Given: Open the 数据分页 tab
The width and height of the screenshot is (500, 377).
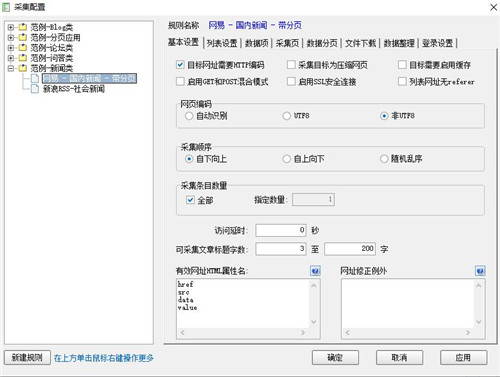Looking at the screenshot, I should (x=322, y=43).
